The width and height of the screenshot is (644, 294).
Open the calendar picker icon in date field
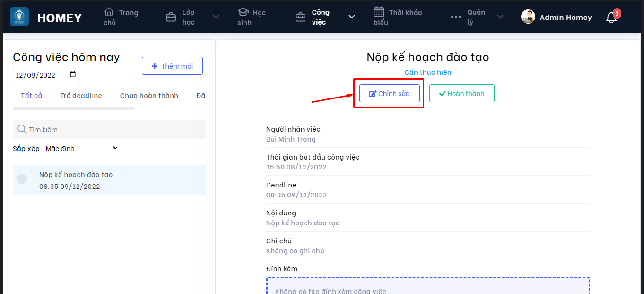point(73,75)
